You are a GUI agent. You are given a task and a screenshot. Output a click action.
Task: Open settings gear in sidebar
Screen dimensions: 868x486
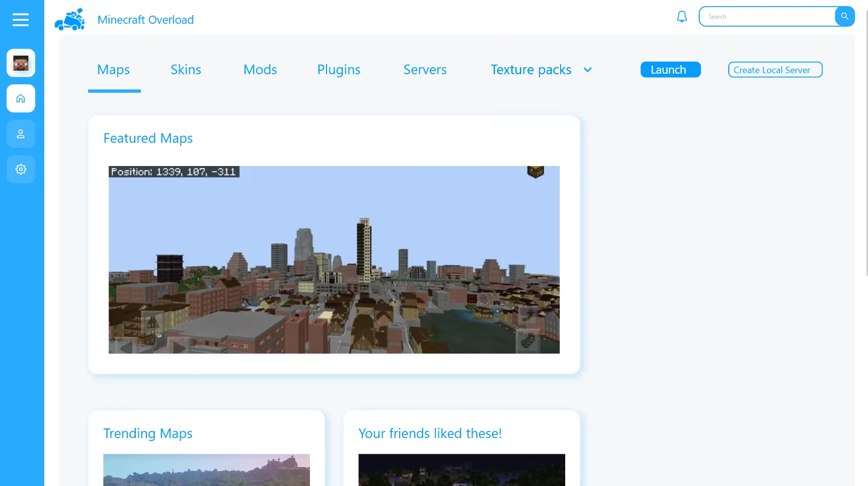pos(21,169)
